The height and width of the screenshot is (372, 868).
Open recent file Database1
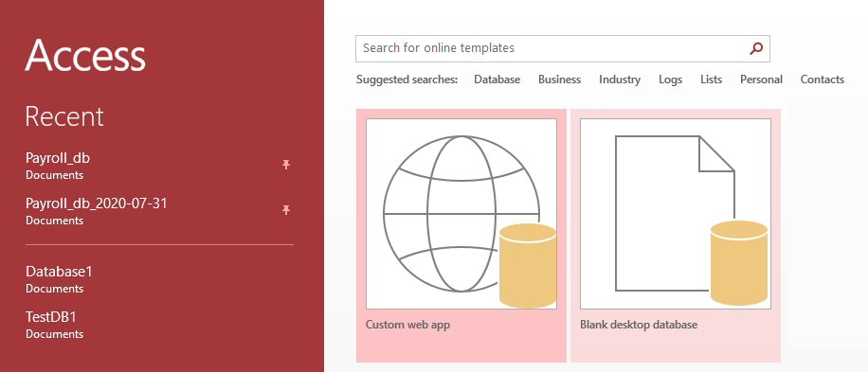(x=159, y=279)
